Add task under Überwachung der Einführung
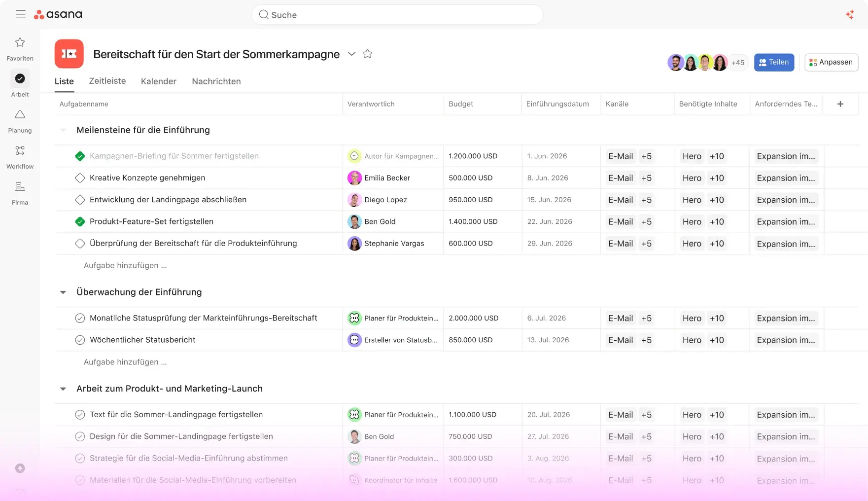 (125, 362)
